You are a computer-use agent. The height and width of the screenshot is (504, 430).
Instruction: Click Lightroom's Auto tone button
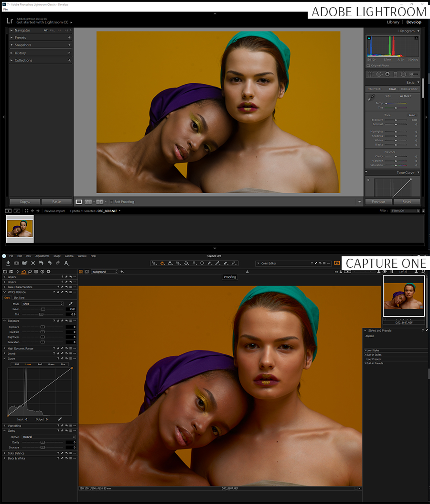tap(412, 115)
